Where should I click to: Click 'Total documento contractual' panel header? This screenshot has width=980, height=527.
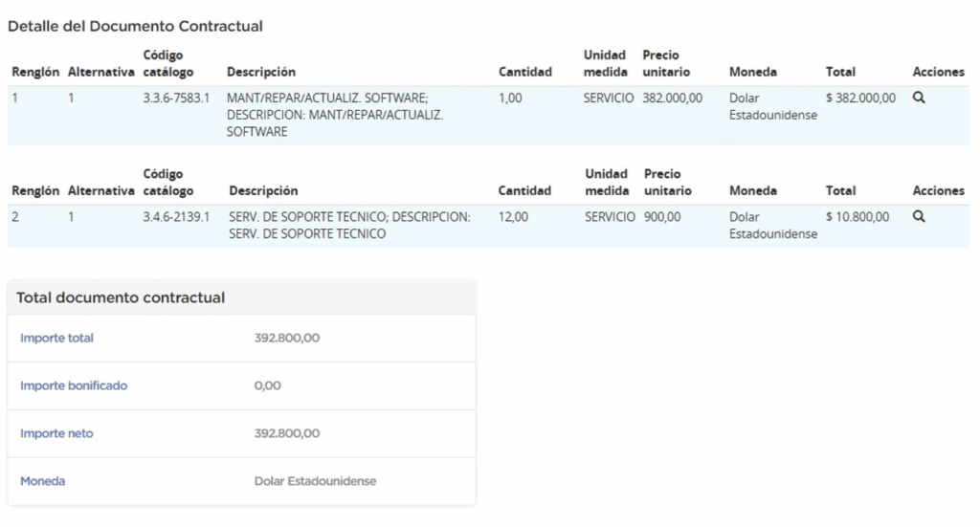point(121,297)
